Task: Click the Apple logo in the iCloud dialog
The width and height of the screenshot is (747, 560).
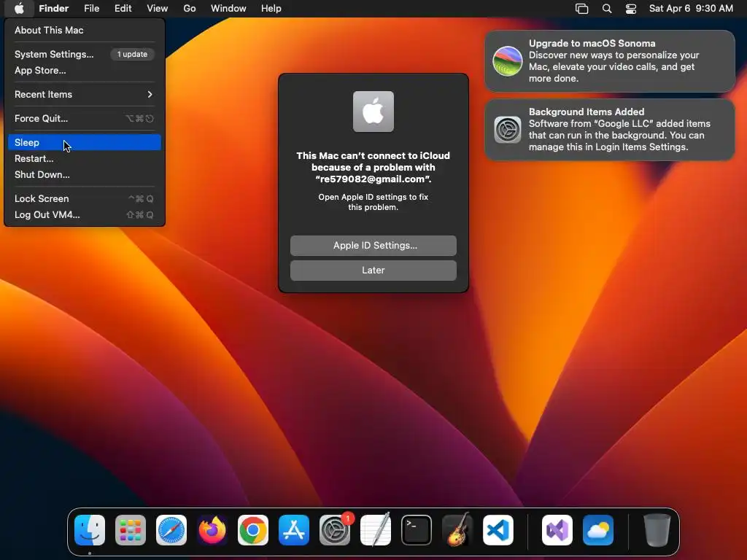Action: (x=373, y=112)
